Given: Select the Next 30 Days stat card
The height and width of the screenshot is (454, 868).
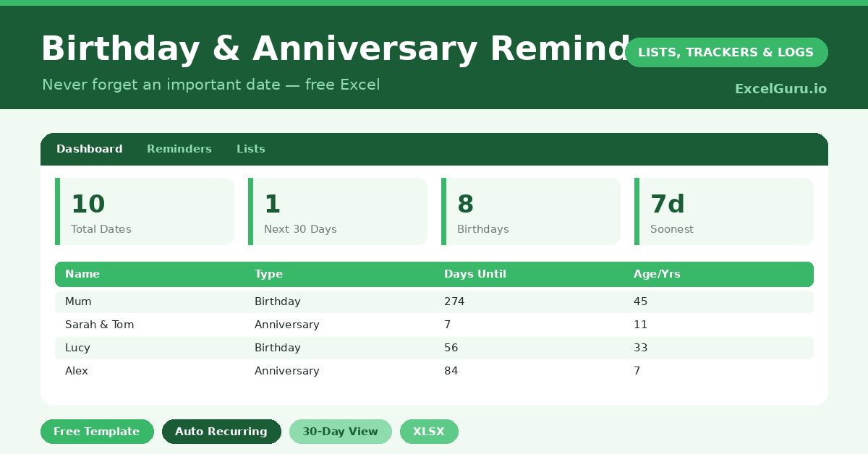Looking at the screenshot, I should (338, 211).
